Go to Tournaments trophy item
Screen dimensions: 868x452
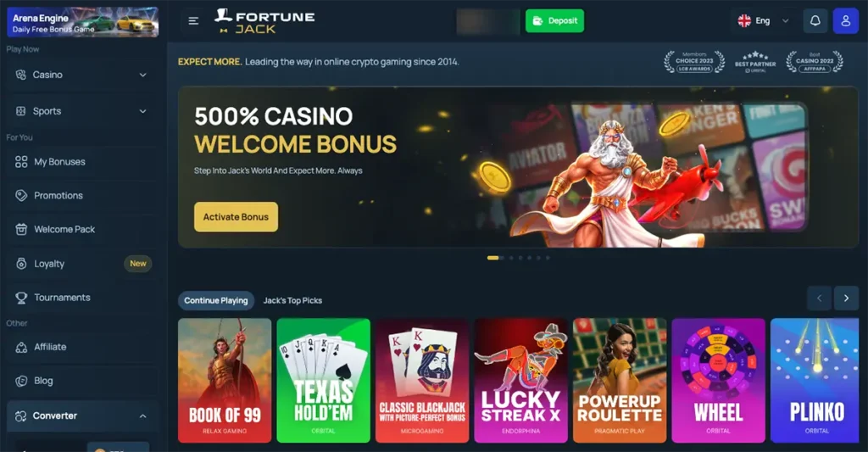click(82, 298)
